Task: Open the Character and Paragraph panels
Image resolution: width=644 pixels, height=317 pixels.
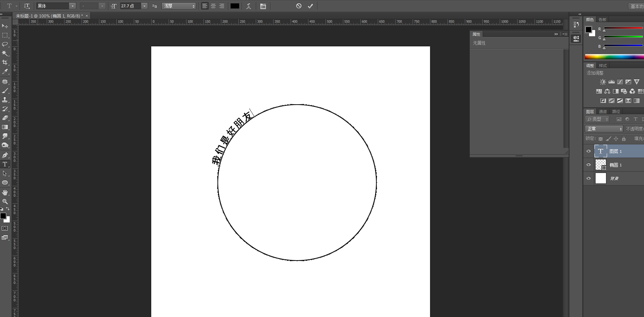Action: pyautogui.click(x=263, y=6)
